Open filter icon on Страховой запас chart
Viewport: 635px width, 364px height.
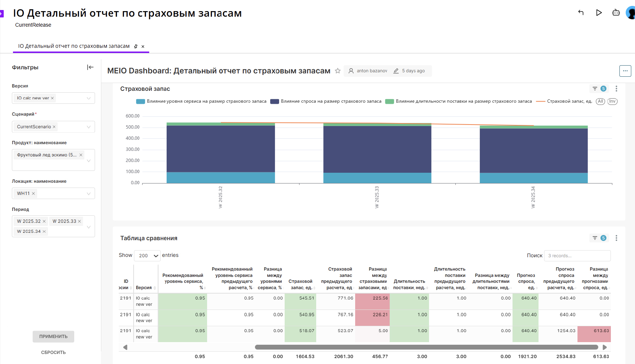[595, 89]
